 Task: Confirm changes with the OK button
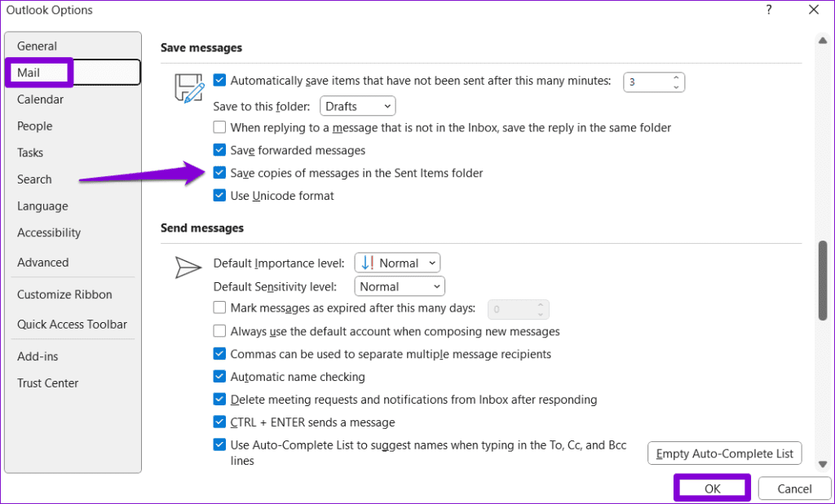[x=712, y=488]
